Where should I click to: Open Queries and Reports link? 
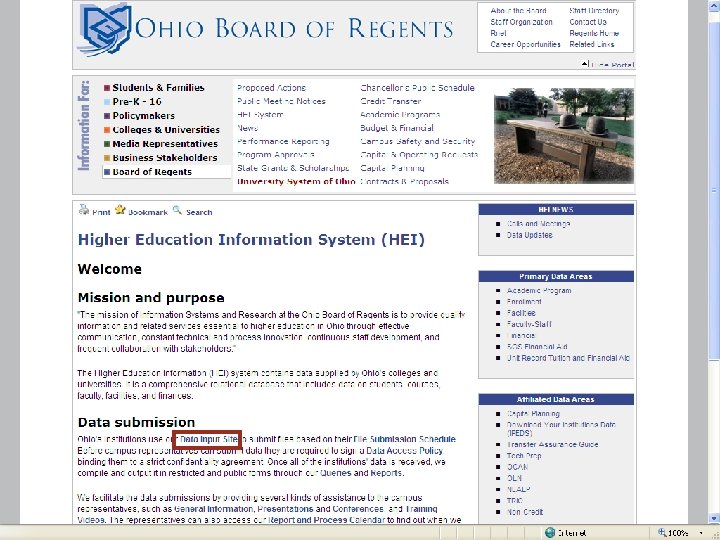tap(361, 473)
